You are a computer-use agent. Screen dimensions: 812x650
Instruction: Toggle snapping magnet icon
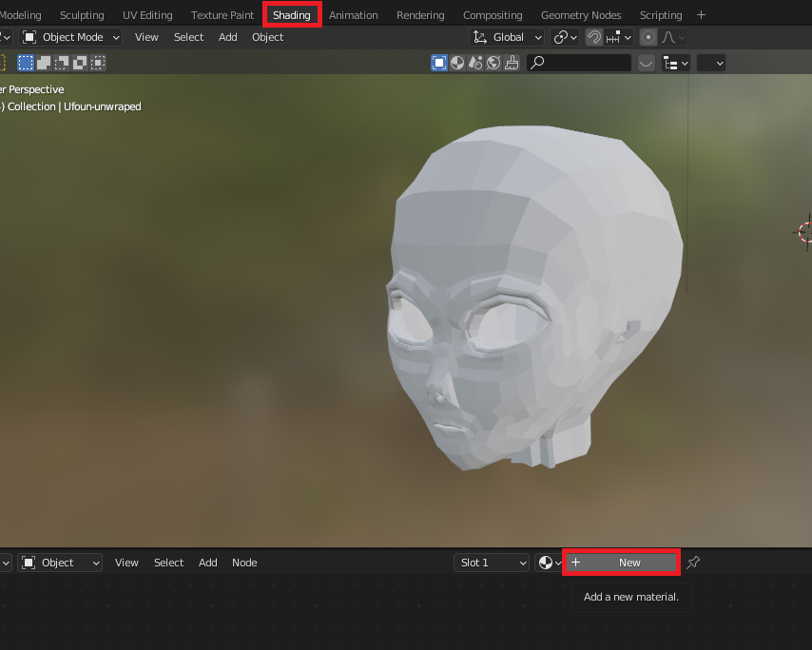594,37
